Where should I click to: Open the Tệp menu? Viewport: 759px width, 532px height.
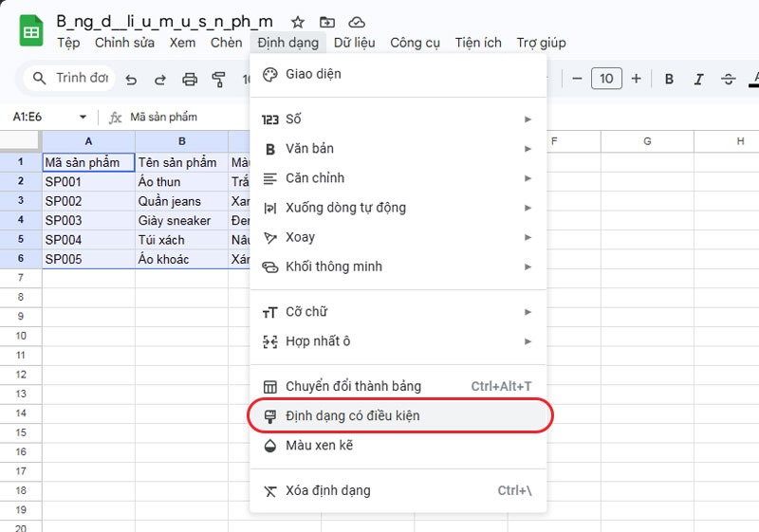(x=68, y=43)
